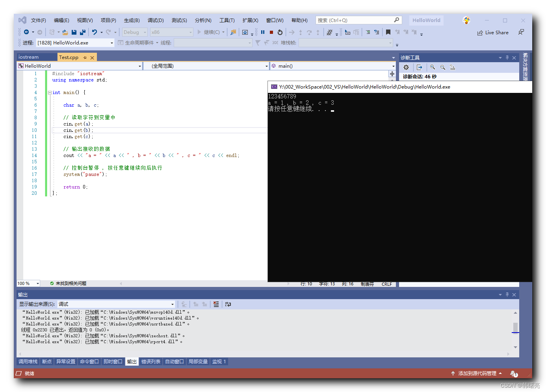The width and height of the screenshot is (546, 392).
Task: Click the feedback icon next to Live Share
Action: click(x=521, y=32)
